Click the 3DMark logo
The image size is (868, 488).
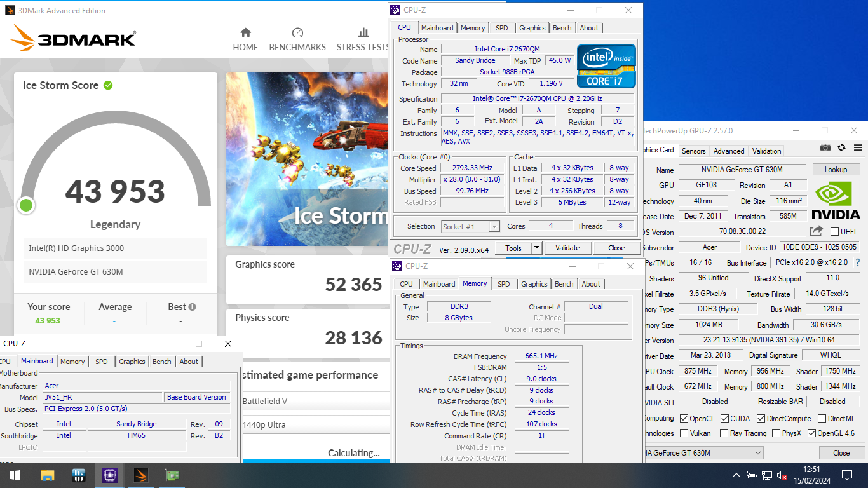[73, 38]
